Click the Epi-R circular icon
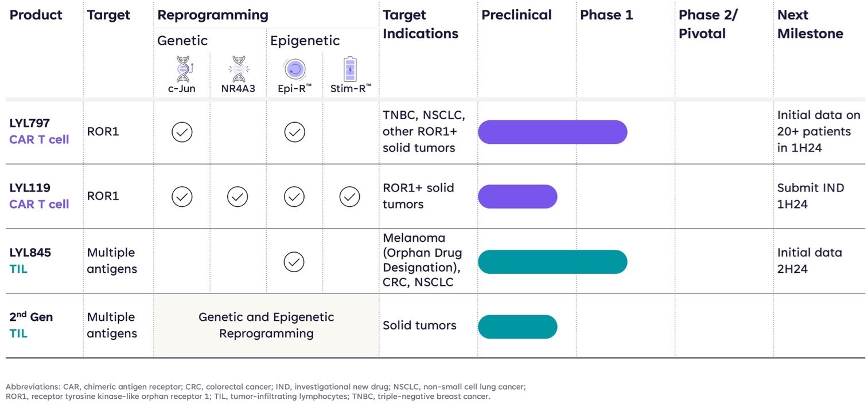 click(x=294, y=69)
